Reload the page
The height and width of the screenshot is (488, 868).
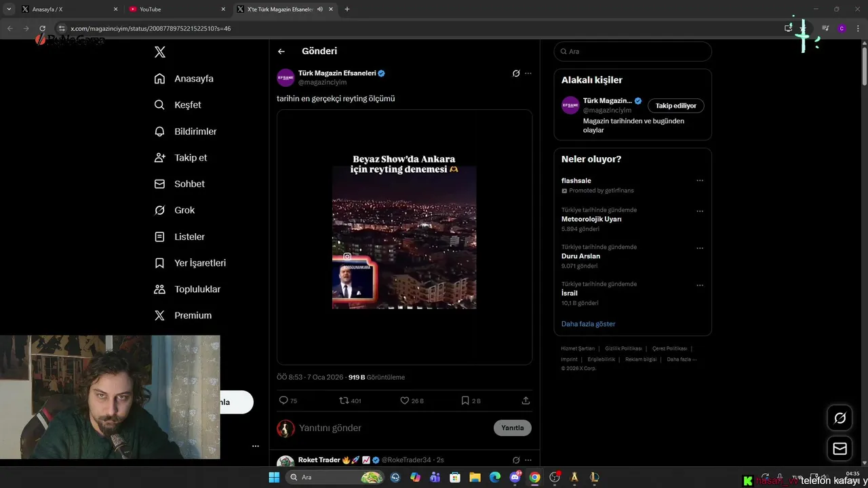tap(42, 28)
